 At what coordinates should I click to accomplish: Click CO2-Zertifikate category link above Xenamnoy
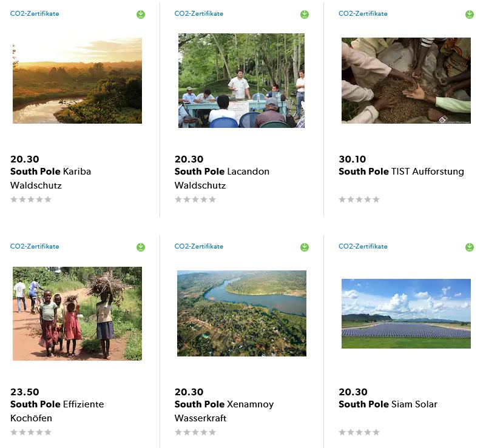[199, 247]
